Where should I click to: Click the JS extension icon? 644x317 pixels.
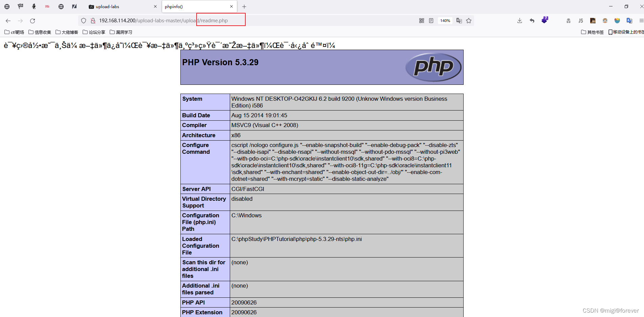(580, 21)
